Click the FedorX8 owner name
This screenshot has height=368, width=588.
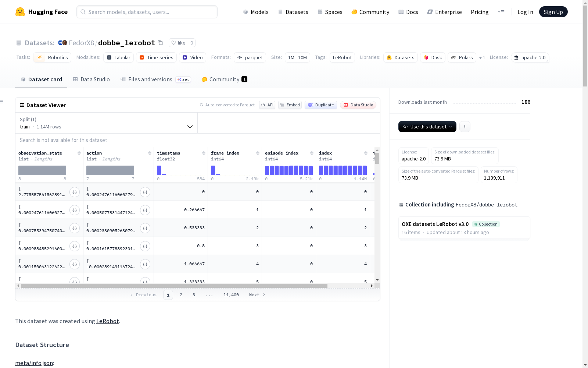pos(82,43)
